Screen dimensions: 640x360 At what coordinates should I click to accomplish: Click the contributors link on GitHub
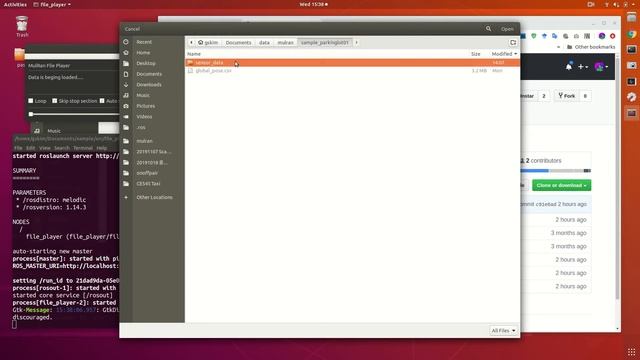pyautogui.click(x=543, y=161)
